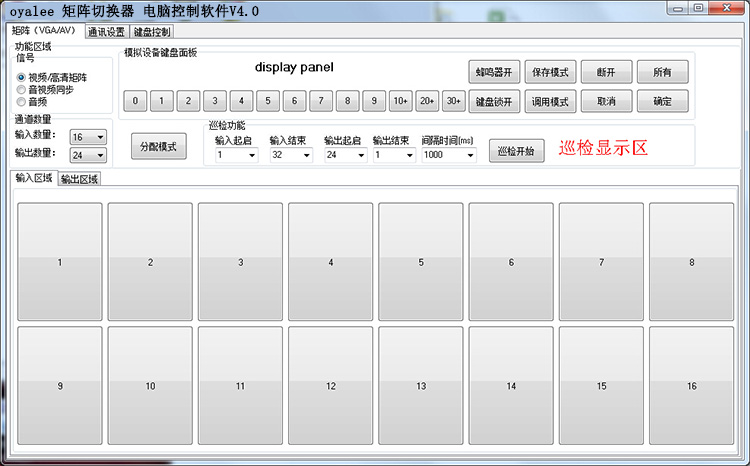Viewport: 750px width, 466px height.
Task: Select the 视频/高清矩阵 radio option
Action: [x=21, y=77]
